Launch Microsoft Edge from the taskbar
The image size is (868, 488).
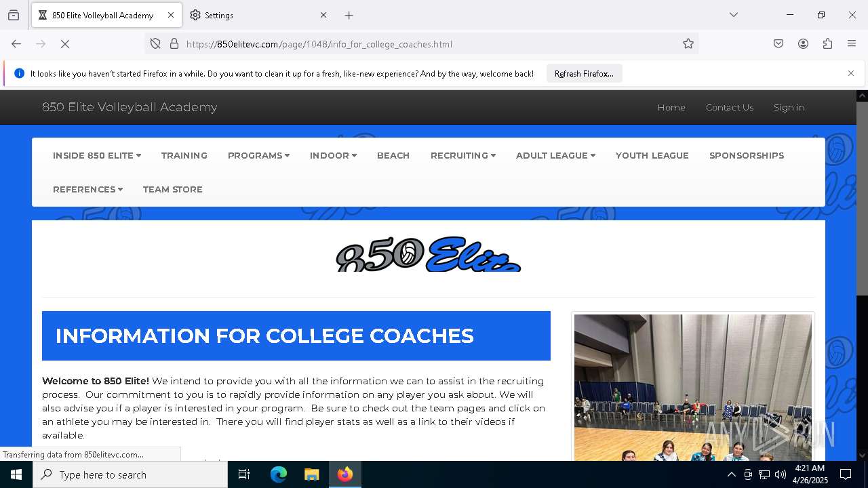[279, 474]
